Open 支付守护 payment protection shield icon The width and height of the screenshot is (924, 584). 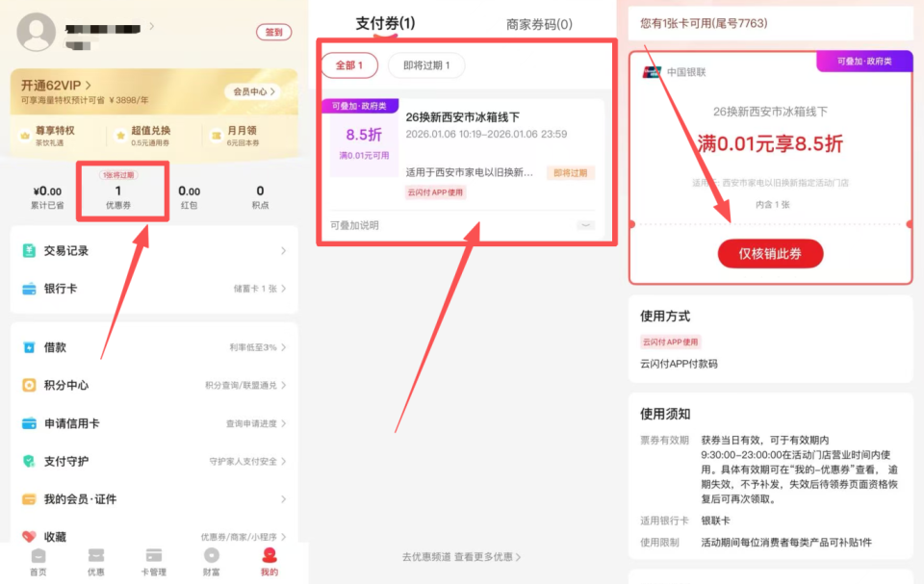click(x=27, y=461)
